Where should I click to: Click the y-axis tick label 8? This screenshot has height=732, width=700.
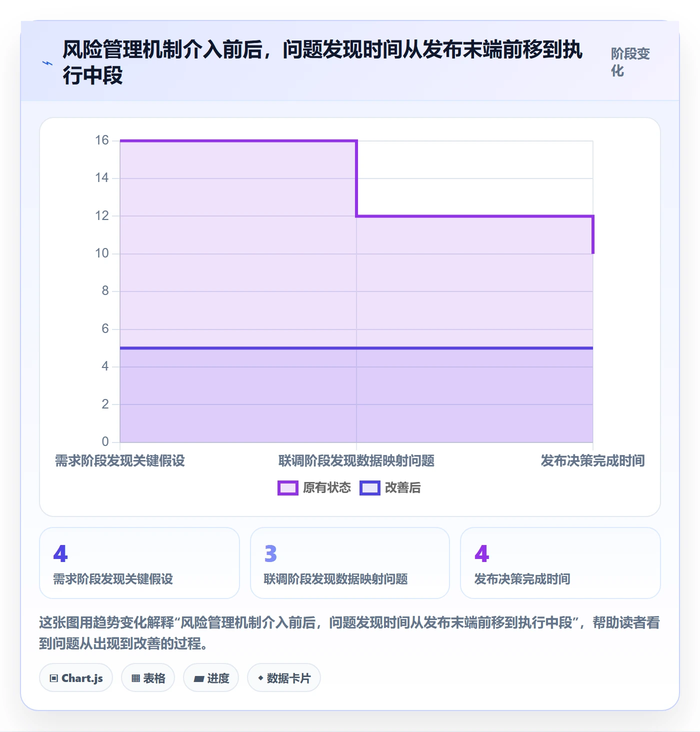point(105,291)
